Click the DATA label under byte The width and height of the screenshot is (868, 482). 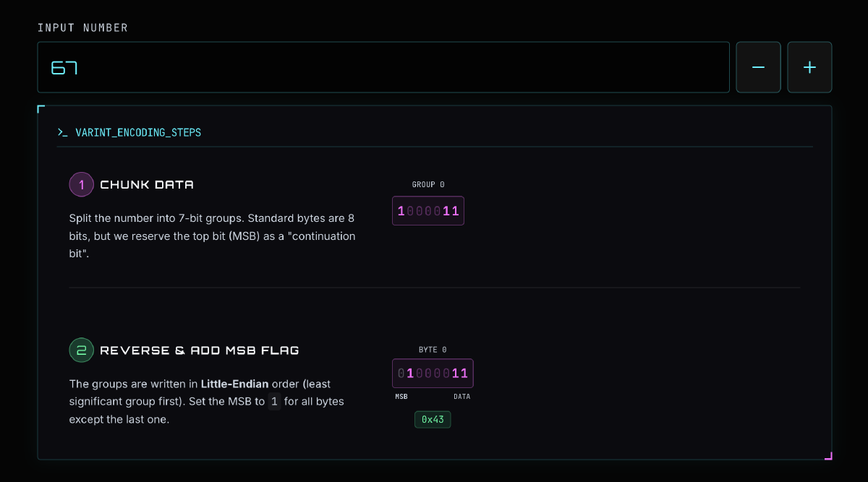tap(462, 397)
